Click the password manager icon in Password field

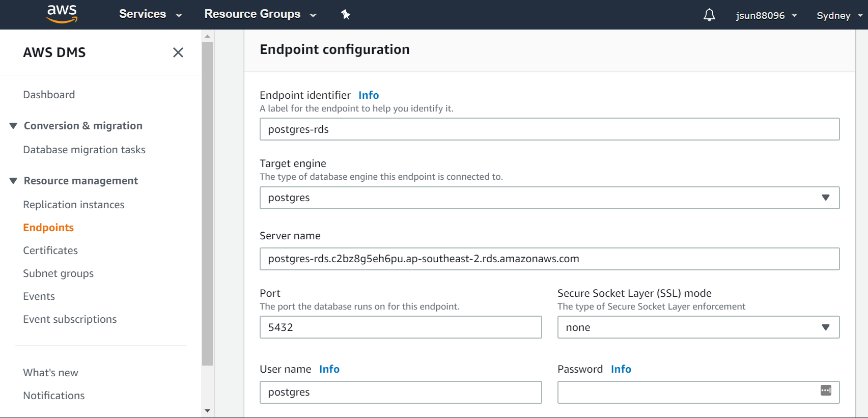point(826,391)
